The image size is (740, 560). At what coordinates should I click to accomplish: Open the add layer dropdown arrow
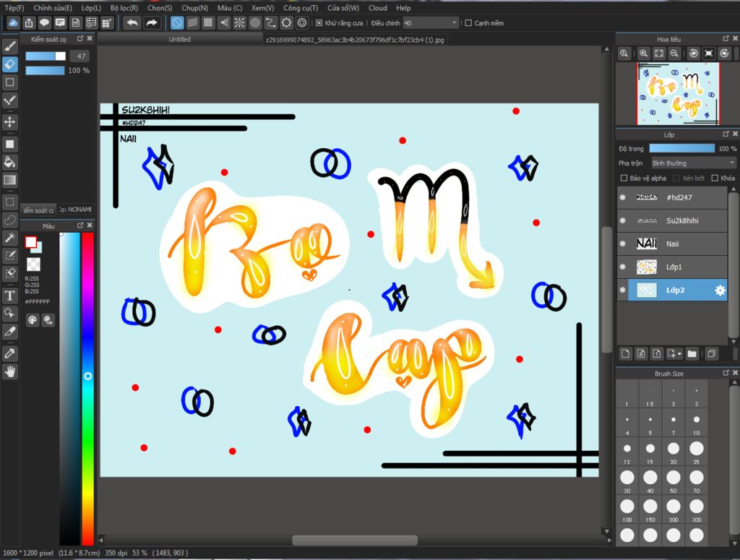click(679, 354)
